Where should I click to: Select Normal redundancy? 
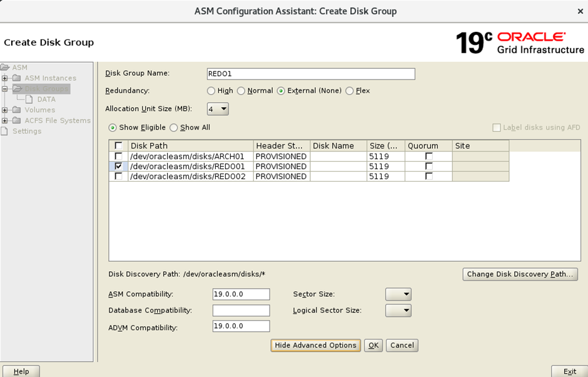[241, 91]
